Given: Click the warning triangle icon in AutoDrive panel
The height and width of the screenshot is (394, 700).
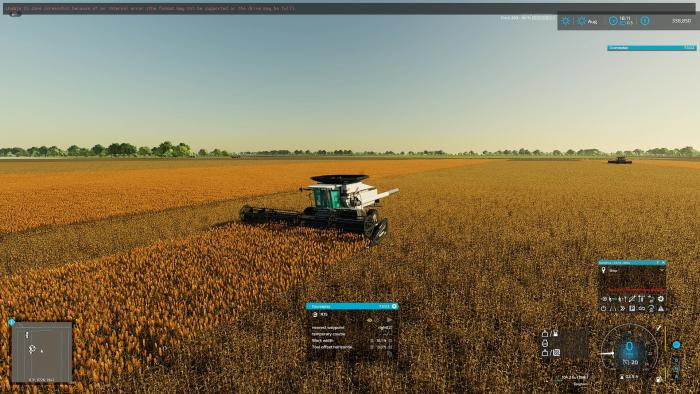Looking at the screenshot, I should tap(661, 309).
